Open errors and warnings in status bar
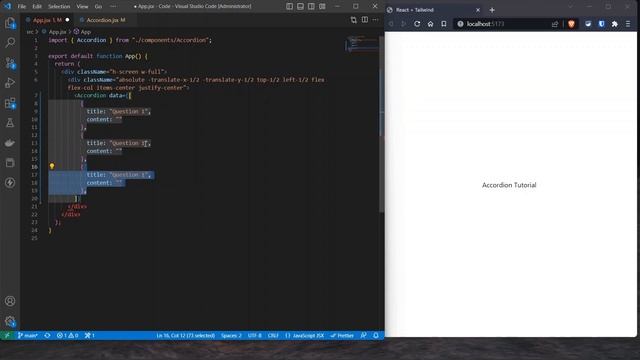 pos(68,335)
